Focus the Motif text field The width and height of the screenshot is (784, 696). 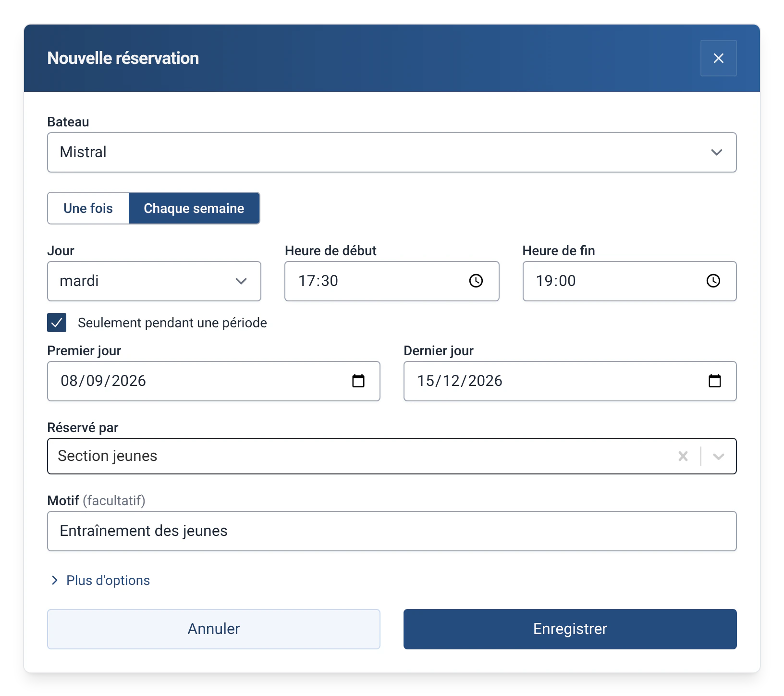point(392,531)
